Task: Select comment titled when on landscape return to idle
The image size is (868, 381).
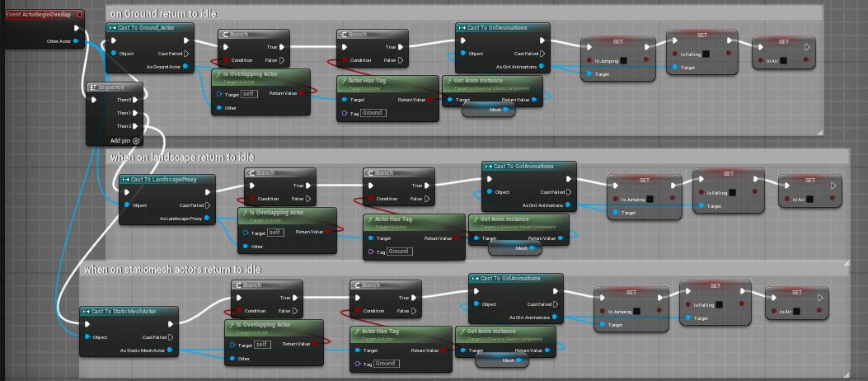Action: [183, 157]
